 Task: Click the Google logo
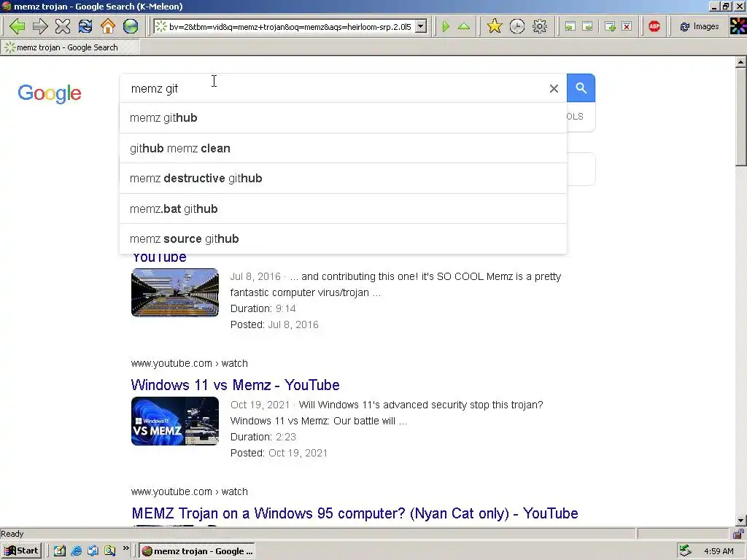click(x=50, y=93)
